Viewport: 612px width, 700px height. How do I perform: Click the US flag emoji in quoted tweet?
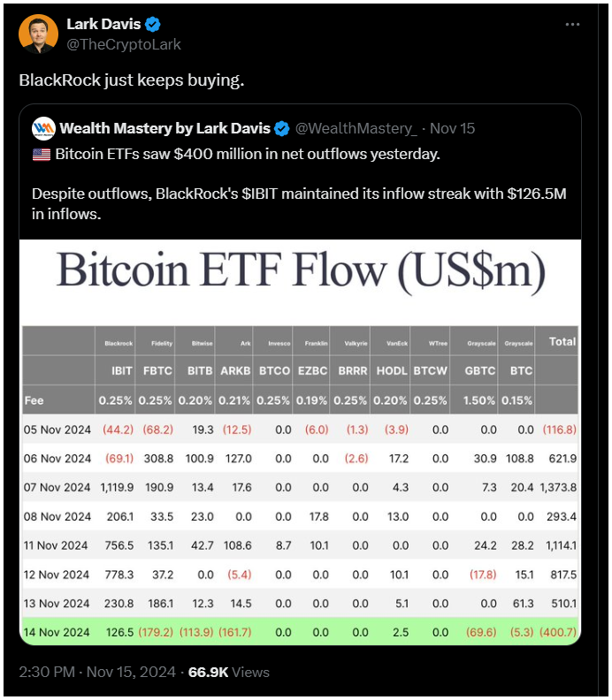click(x=42, y=155)
